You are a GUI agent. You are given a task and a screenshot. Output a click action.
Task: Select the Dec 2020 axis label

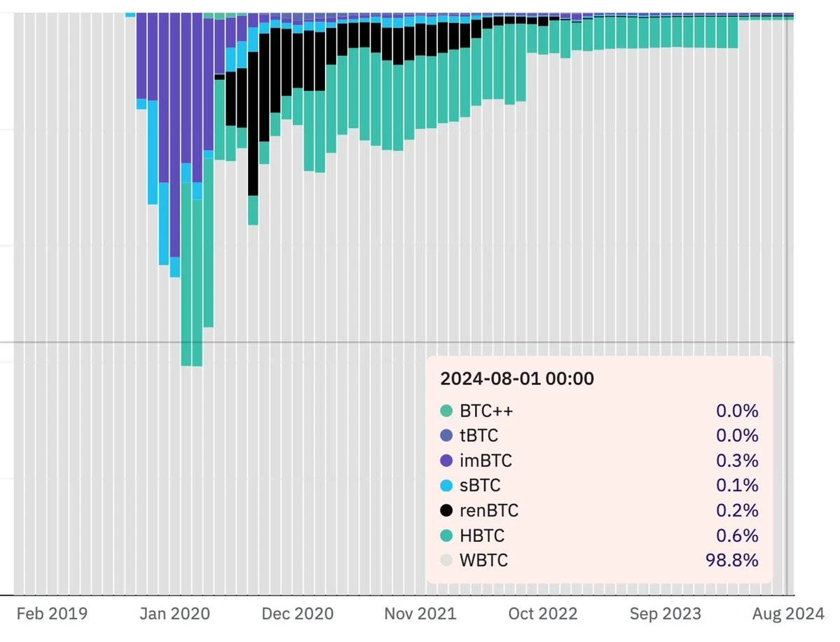tap(297, 614)
